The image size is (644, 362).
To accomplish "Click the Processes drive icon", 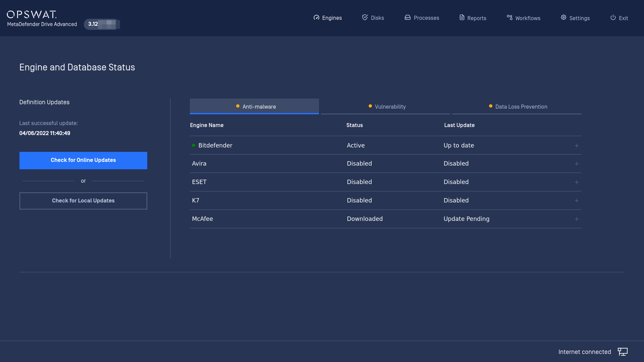I will (x=408, y=17).
